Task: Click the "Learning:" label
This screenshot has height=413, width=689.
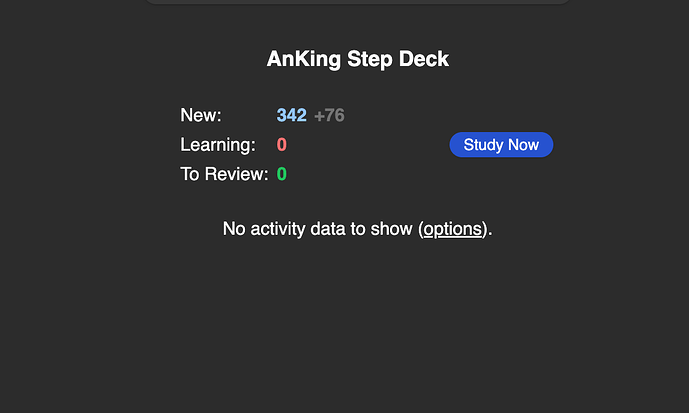Action: tap(218, 145)
